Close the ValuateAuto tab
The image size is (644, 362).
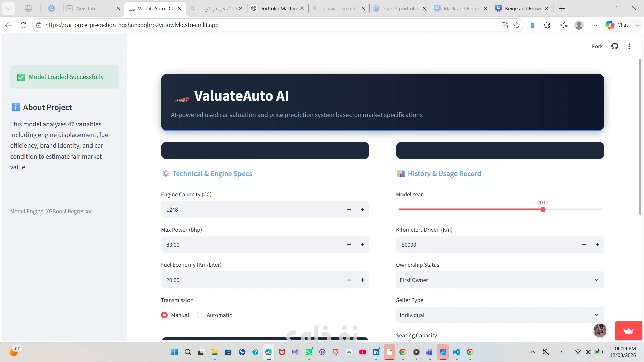pyautogui.click(x=179, y=8)
